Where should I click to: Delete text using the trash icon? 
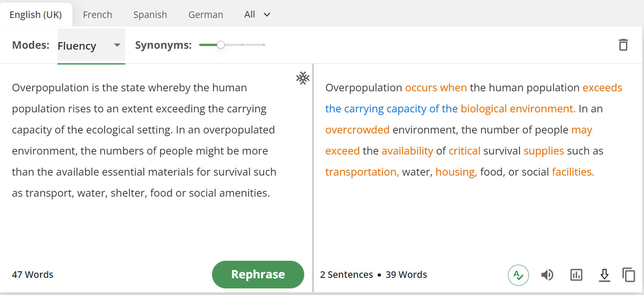coord(623,45)
